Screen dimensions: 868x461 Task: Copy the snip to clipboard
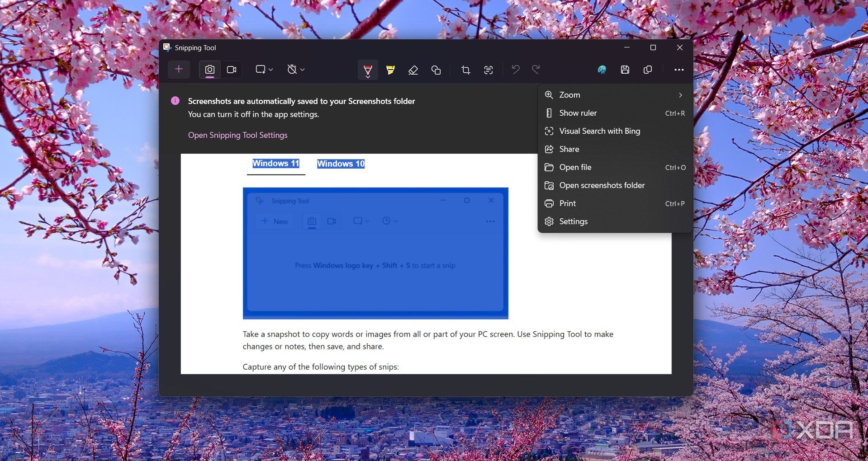coord(648,70)
